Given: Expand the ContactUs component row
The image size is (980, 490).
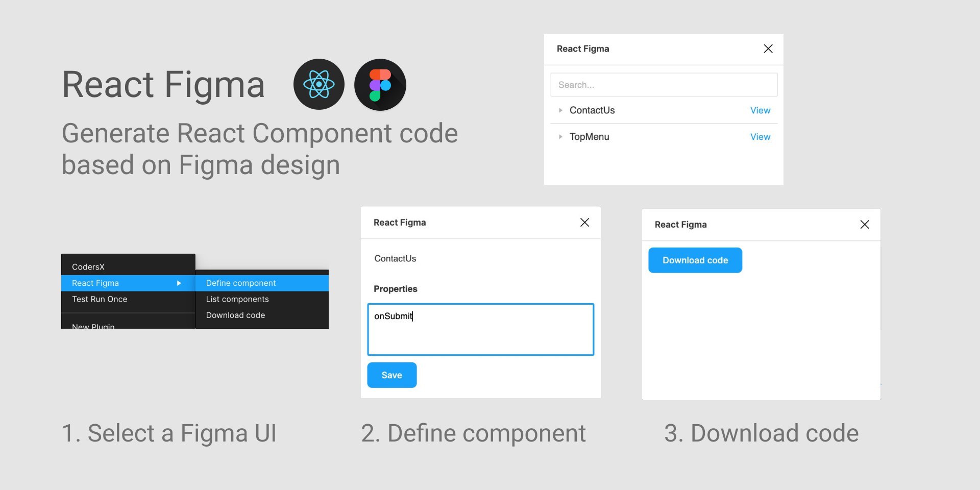Looking at the screenshot, I should (x=560, y=110).
